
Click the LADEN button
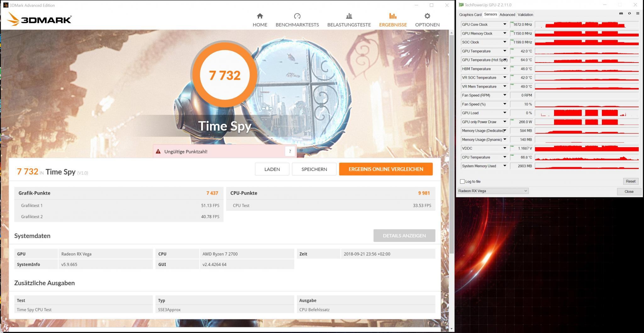[272, 169]
